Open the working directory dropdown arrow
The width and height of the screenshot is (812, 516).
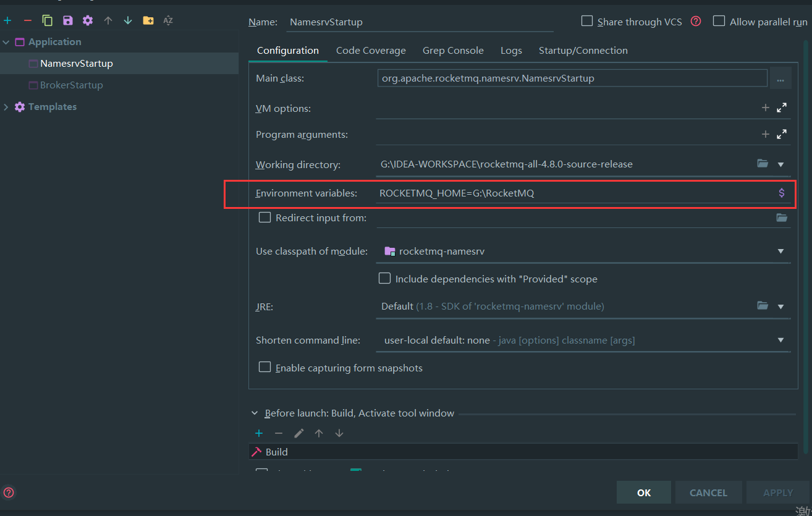coord(781,164)
